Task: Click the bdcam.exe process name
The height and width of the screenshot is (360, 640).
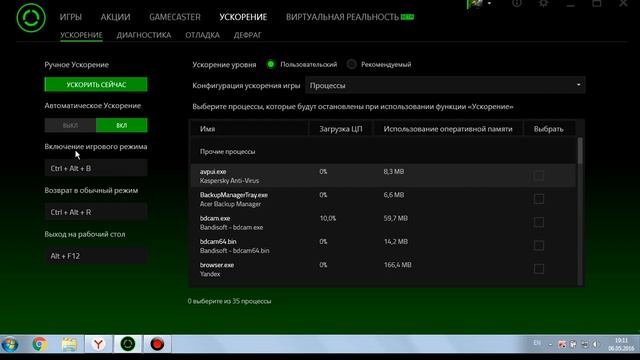Action: coord(215,218)
